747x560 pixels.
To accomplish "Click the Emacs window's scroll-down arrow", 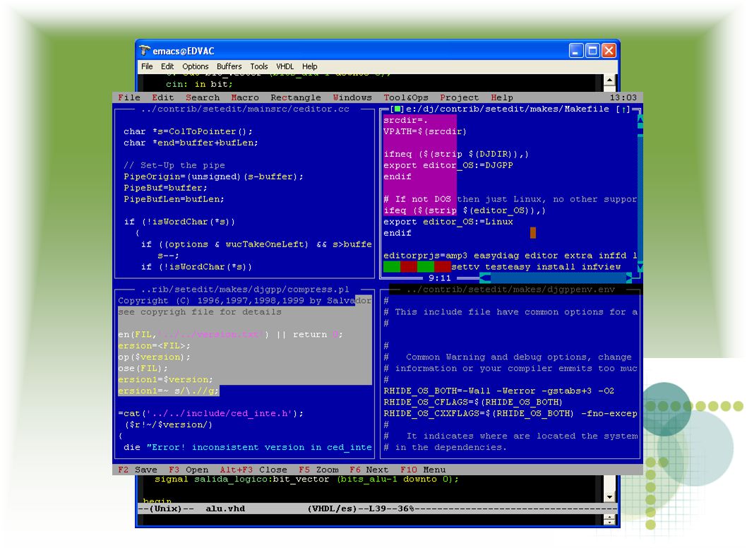I will 610,497.
